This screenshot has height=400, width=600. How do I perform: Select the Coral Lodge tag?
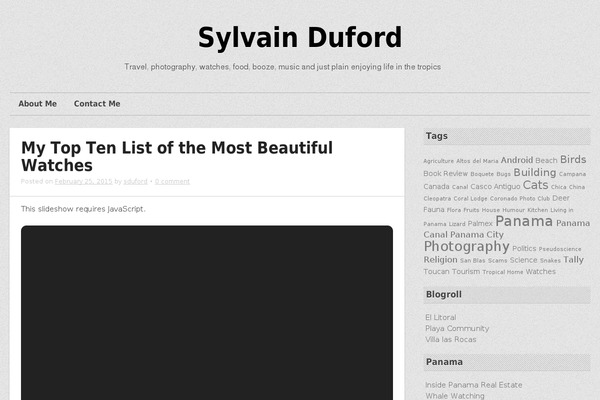470,199
